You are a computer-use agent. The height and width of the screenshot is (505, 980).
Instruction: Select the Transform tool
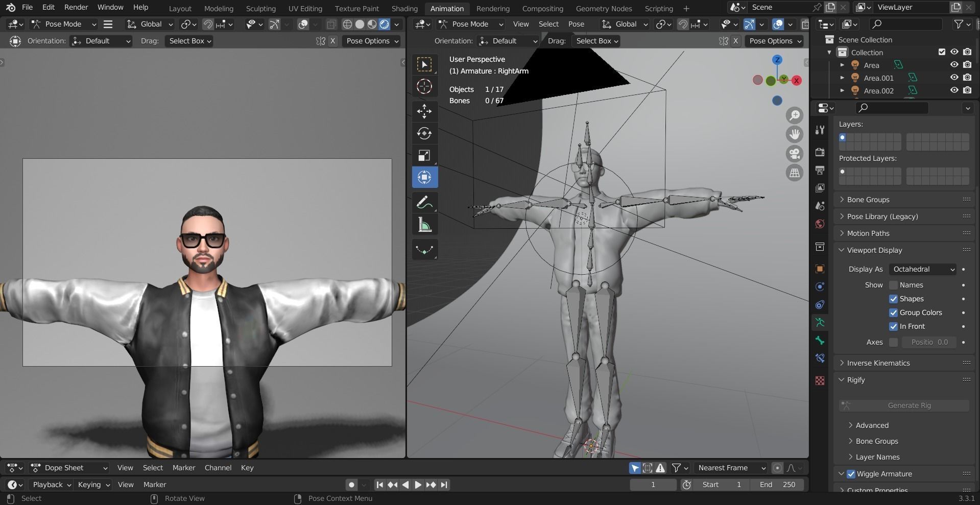pos(424,177)
